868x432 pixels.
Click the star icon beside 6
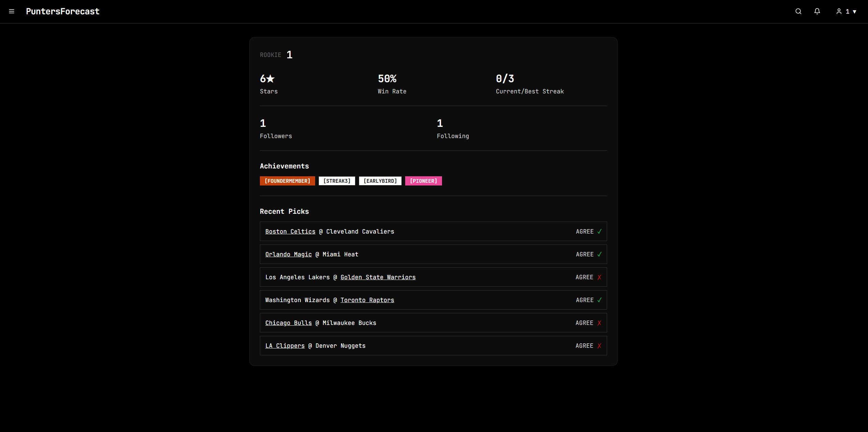point(270,79)
